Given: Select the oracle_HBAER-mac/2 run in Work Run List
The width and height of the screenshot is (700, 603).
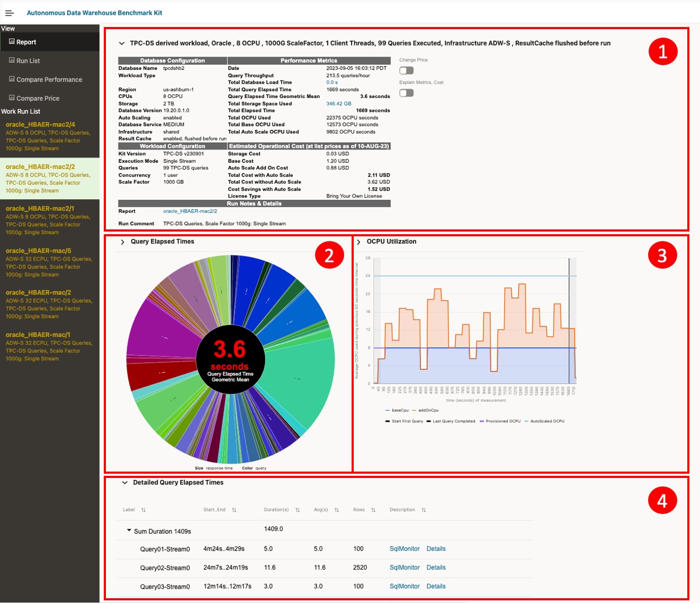Looking at the screenshot, I should click(x=50, y=304).
